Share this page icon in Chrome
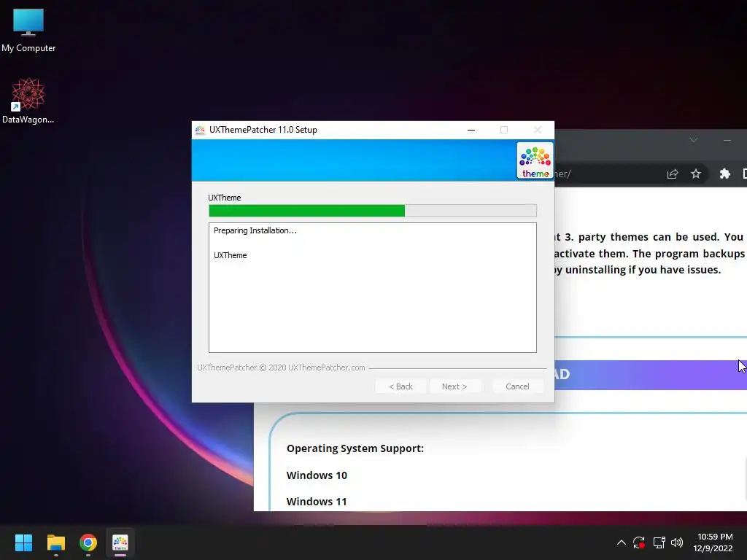Image resolution: width=747 pixels, height=560 pixels. [x=672, y=174]
